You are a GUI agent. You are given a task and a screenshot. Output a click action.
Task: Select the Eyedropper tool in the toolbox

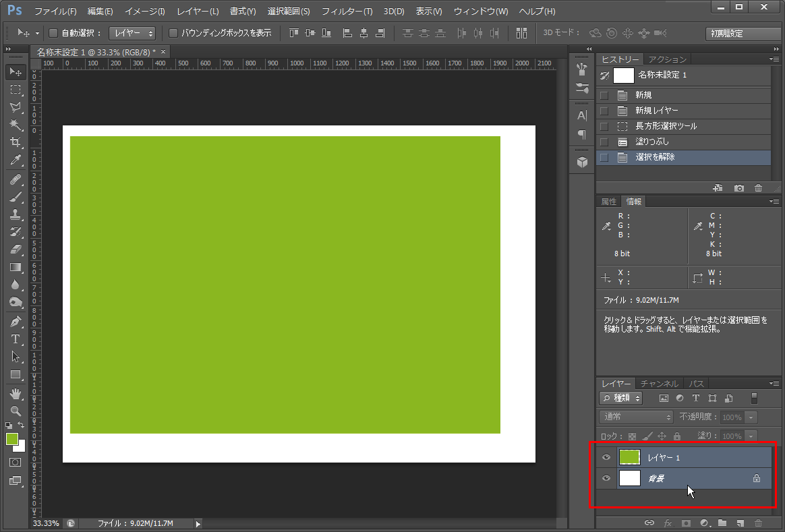pyautogui.click(x=16, y=160)
